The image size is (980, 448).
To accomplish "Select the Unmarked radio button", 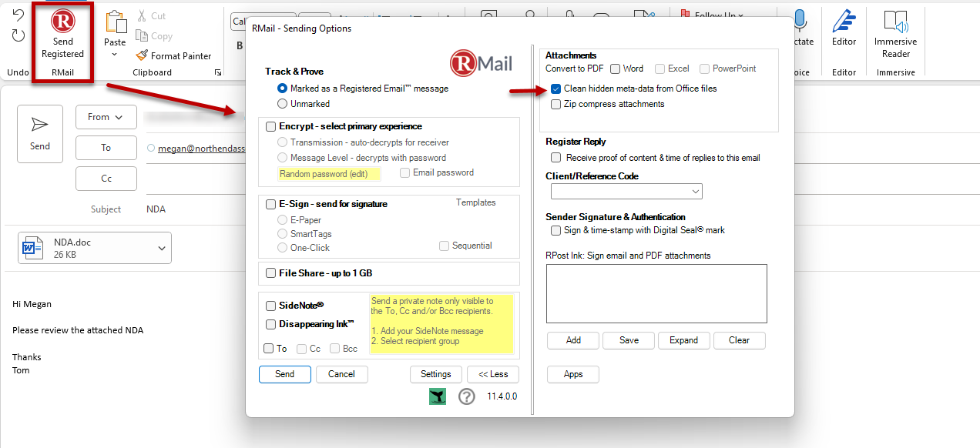I will click(x=283, y=103).
